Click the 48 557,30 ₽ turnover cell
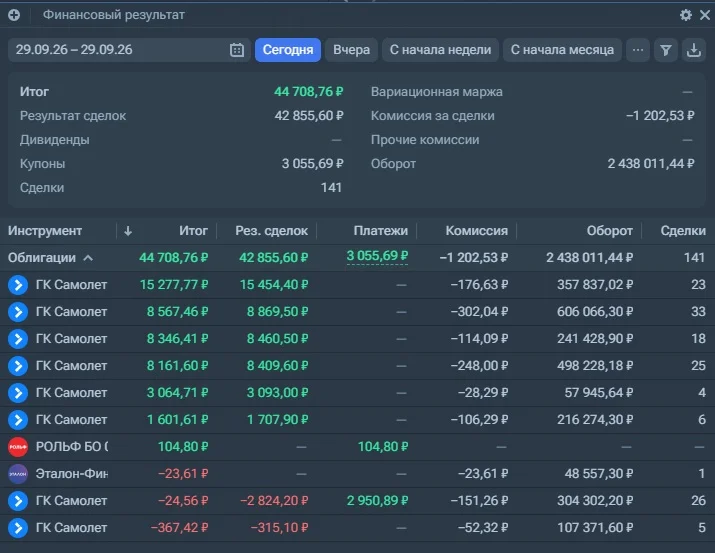 click(x=599, y=474)
